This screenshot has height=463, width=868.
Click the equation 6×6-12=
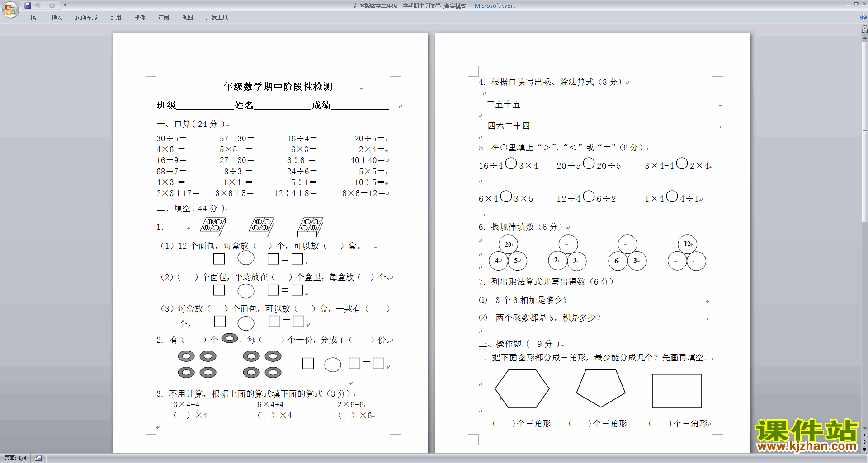[363, 193]
